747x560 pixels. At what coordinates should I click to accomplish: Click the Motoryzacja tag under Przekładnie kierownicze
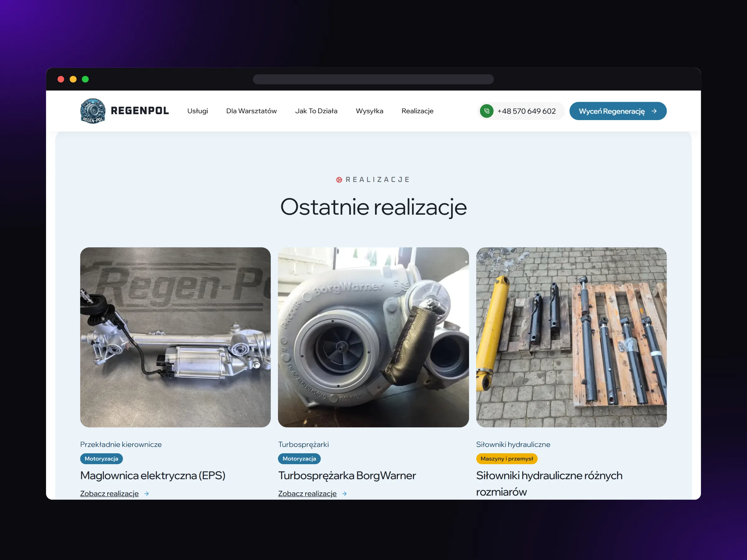(x=101, y=459)
